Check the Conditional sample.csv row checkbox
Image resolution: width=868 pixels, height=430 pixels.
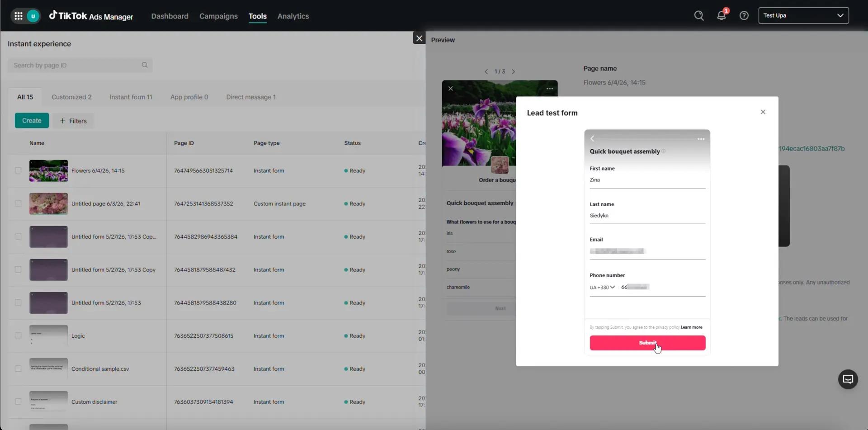[18, 369]
